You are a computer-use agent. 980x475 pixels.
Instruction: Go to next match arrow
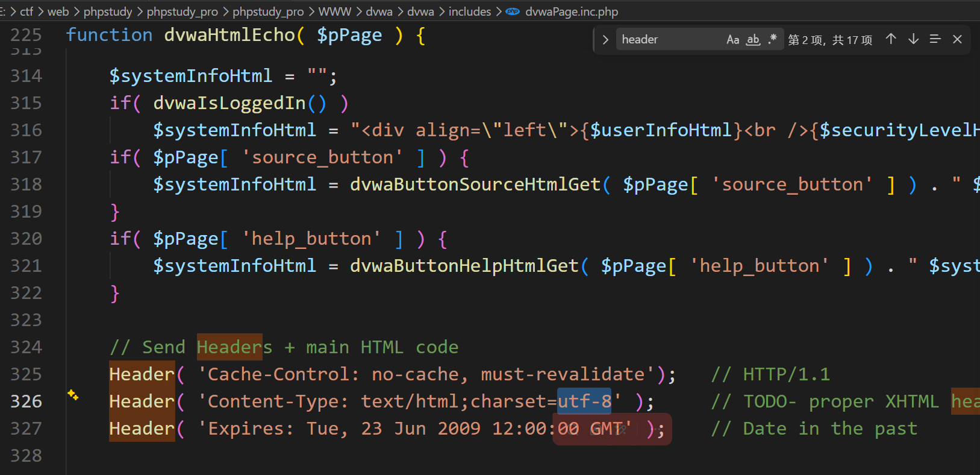[913, 39]
